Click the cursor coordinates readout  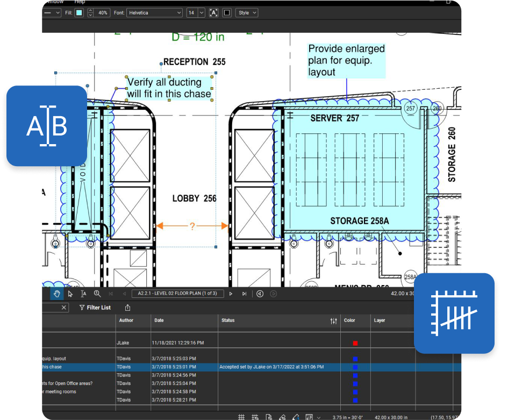[x=445, y=417]
